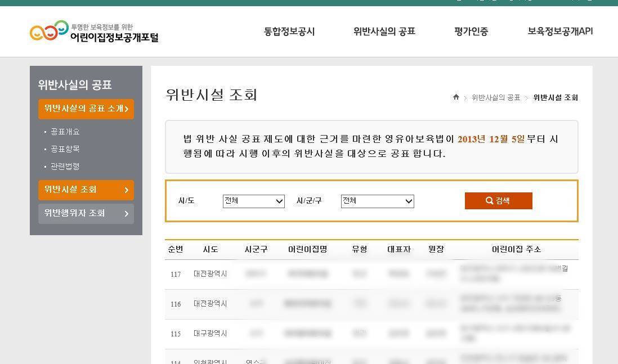The width and height of the screenshot is (618, 364).
Task: Click the 원장 column header
Action: (x=436, y=249)
